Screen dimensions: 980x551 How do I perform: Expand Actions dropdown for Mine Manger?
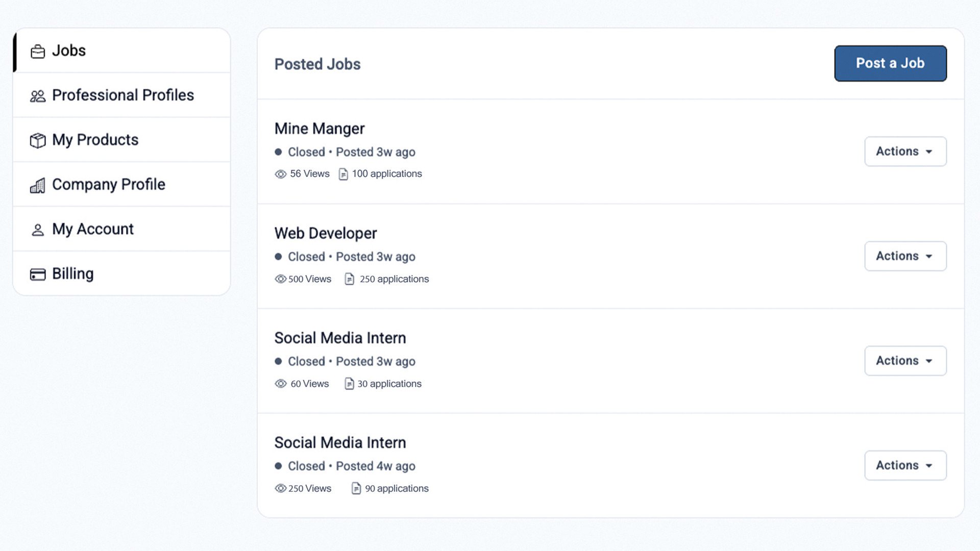click(x=905, y=152)
